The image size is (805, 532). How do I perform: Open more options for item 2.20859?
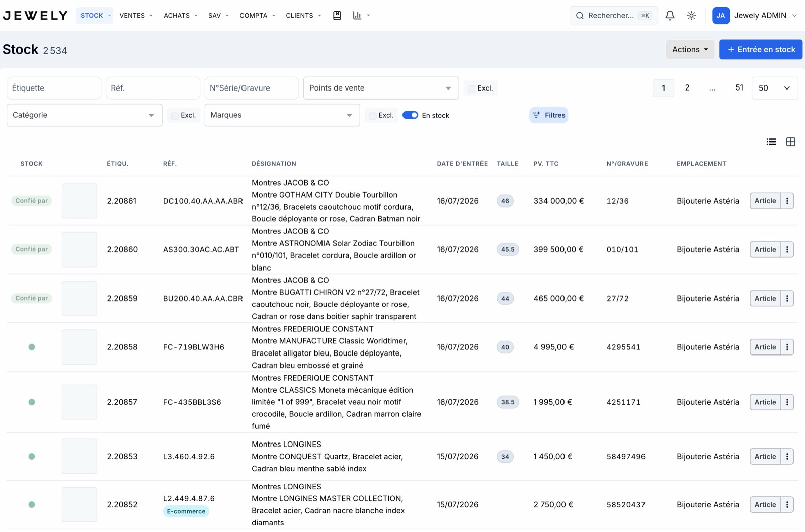pyautogui.click(x=787, y=298)
